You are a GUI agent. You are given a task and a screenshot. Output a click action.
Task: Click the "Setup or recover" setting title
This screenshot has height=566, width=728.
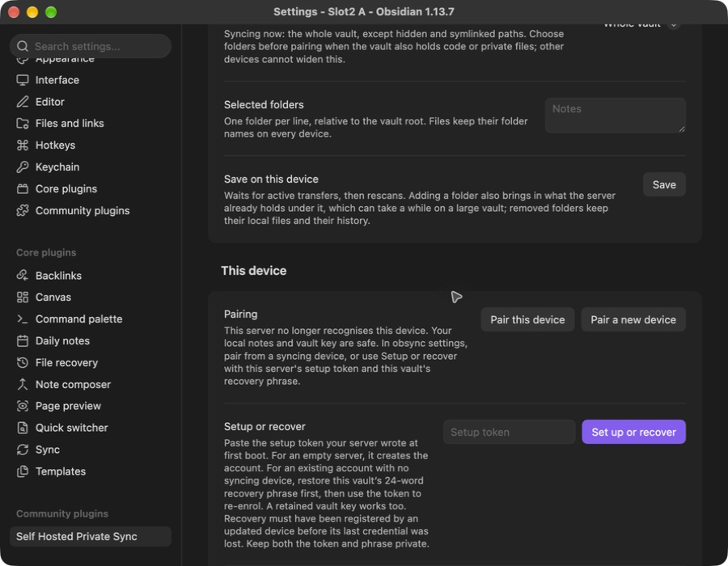265,426
